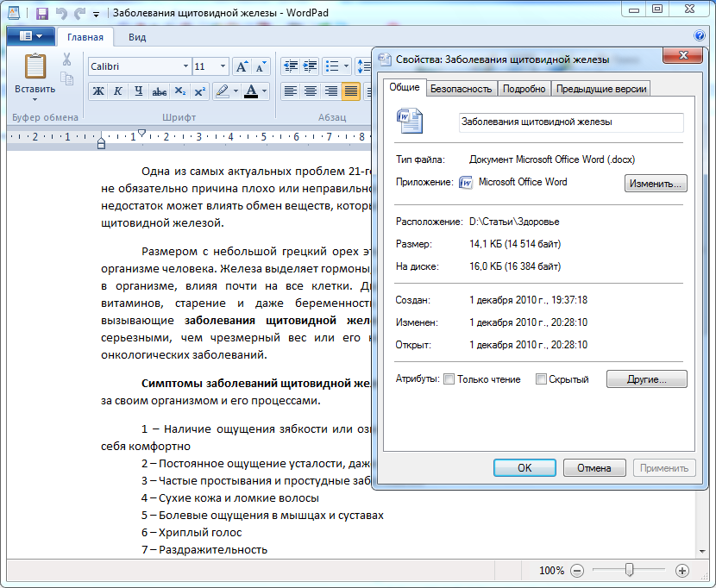Check the 'Скрытый' attribute checkbox

[x=541, y=379]
